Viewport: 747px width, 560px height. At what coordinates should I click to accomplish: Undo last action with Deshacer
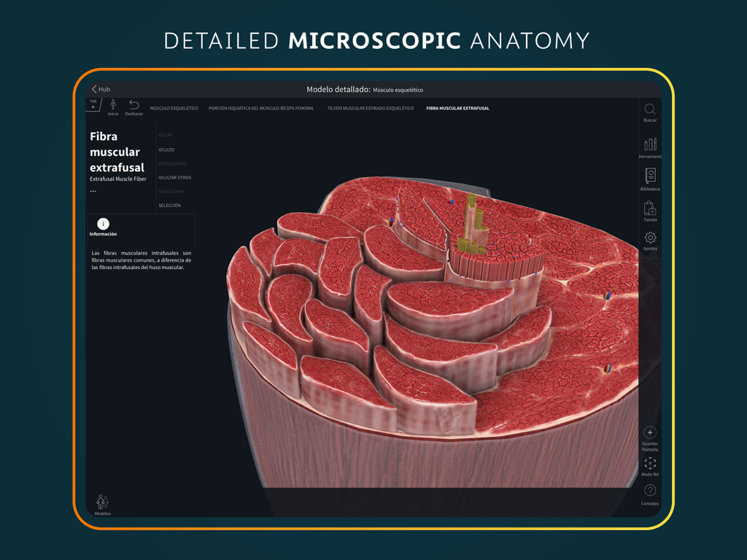pos(133,108)
